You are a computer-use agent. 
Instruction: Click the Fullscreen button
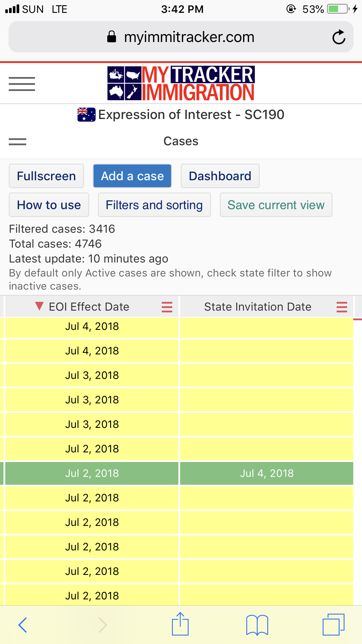coord(46,176)
